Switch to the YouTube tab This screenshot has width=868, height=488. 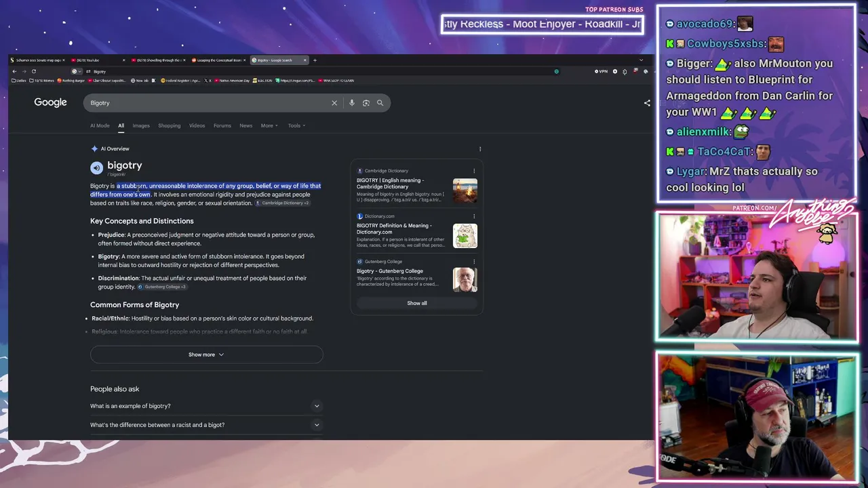[98, 60]
